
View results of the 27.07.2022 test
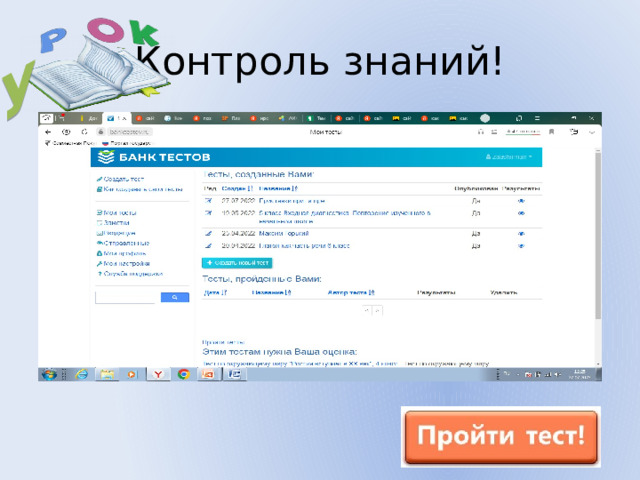pos(521,201)
